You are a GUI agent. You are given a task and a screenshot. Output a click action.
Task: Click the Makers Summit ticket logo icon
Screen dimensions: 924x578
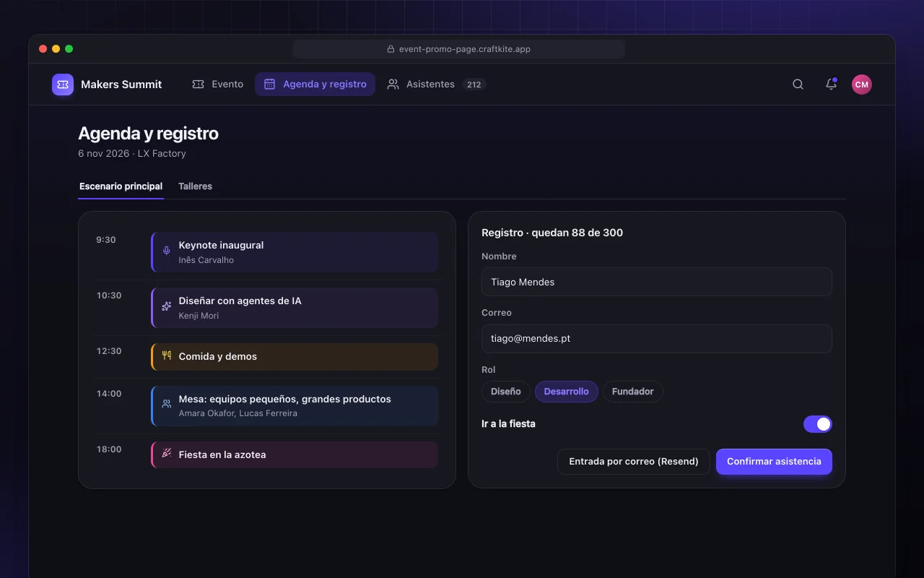point(63,85)
